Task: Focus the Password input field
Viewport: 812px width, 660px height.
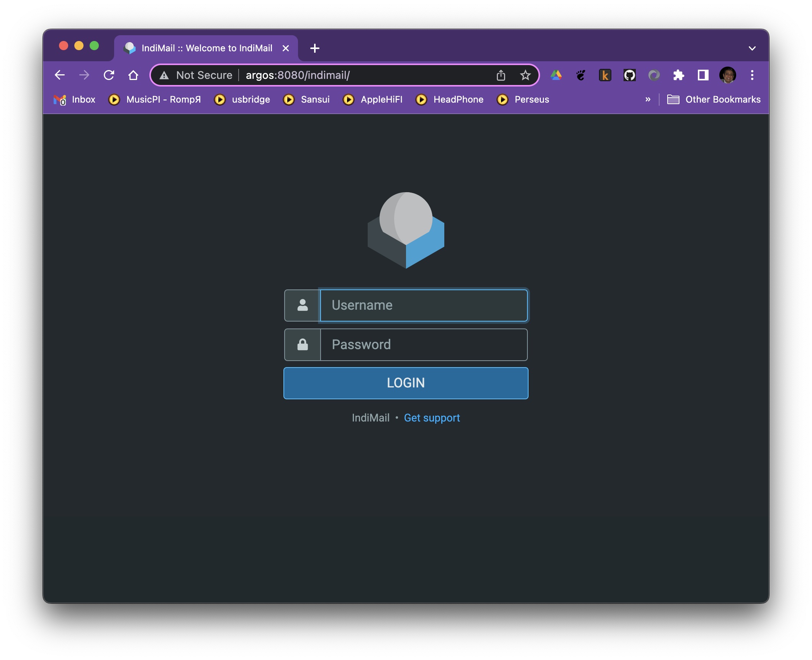Action: 424,345
